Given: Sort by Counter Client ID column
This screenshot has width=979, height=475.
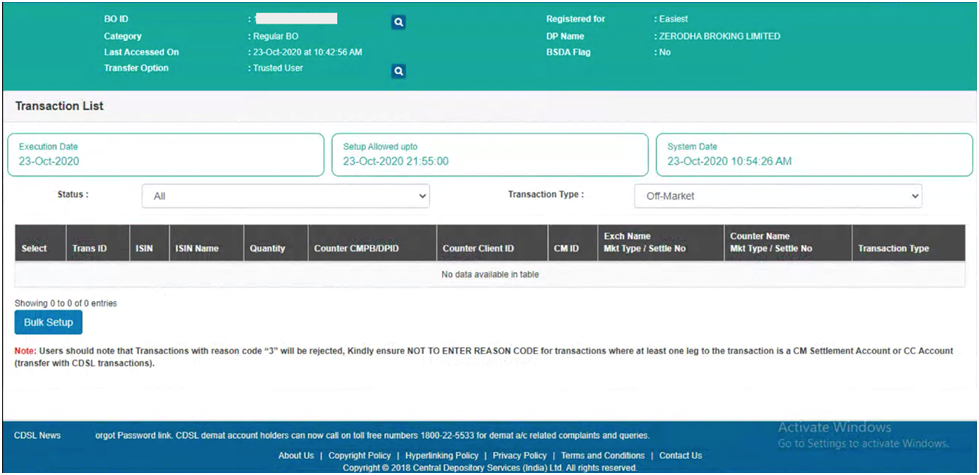Looking at the screenshot, I should point(478,248).
